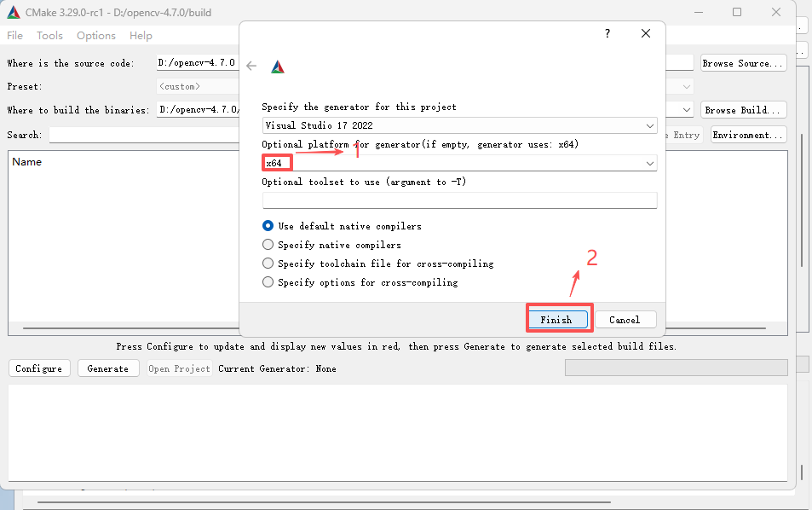The image size is (812, 510).
Task: Click the CMake logo in the main title bar
Action: [x=14, y=13]
